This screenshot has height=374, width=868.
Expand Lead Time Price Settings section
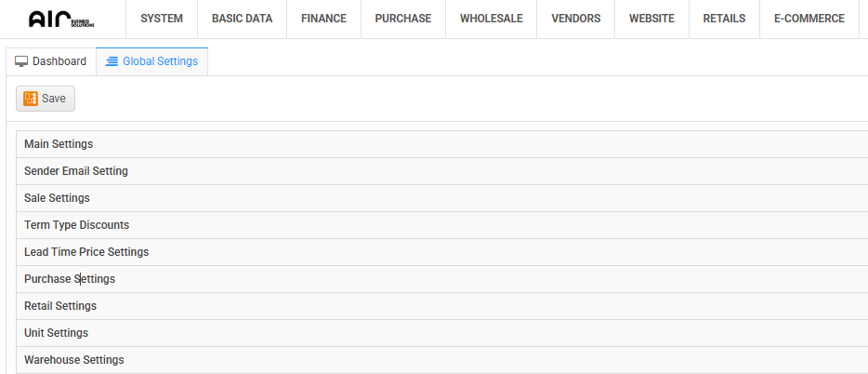tap(86, 252)
